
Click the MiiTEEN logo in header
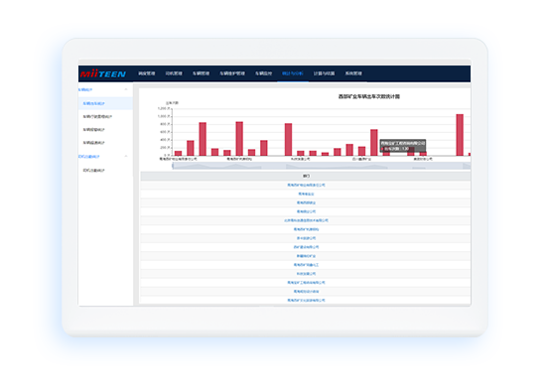[103, 73]
